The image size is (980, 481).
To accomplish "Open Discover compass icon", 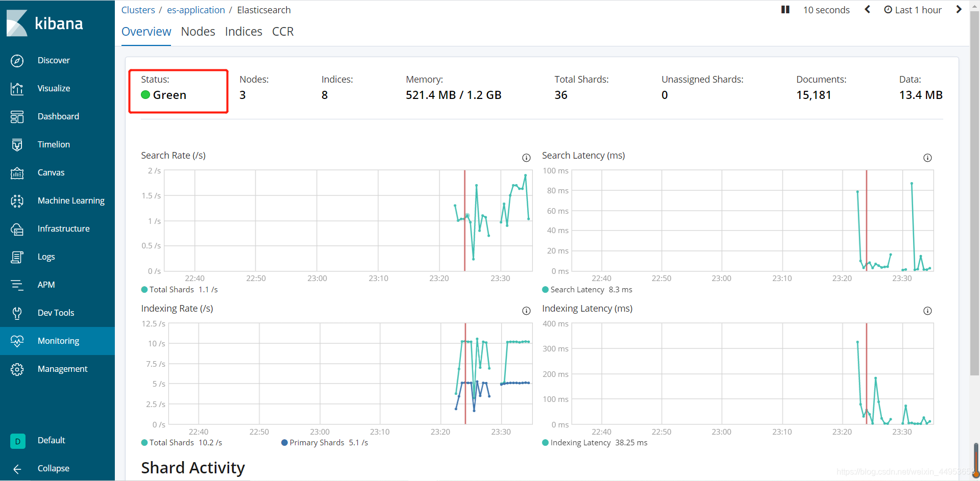I will 17,61.
